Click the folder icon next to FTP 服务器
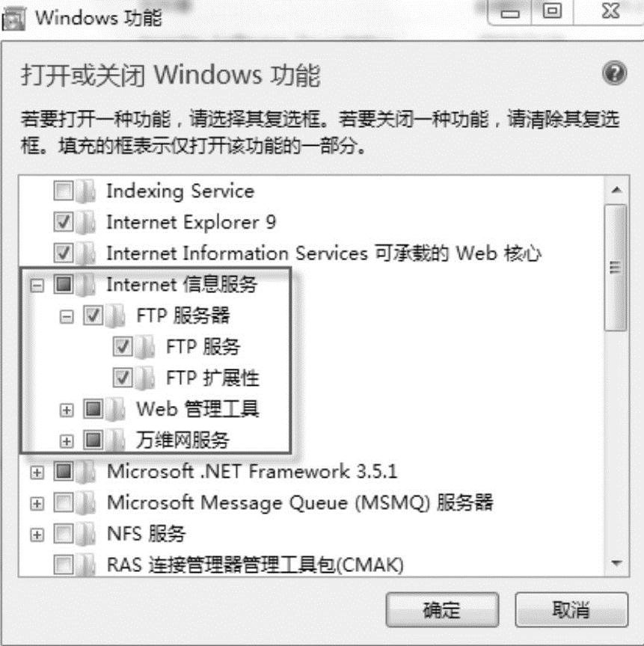 pos(115,316)
